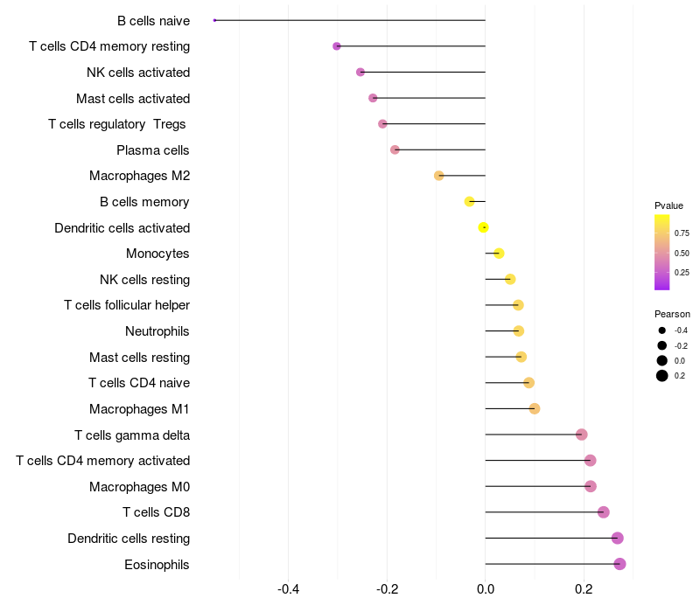
Task: Select the T cells CD8 data point
Action: coord(603,512)
